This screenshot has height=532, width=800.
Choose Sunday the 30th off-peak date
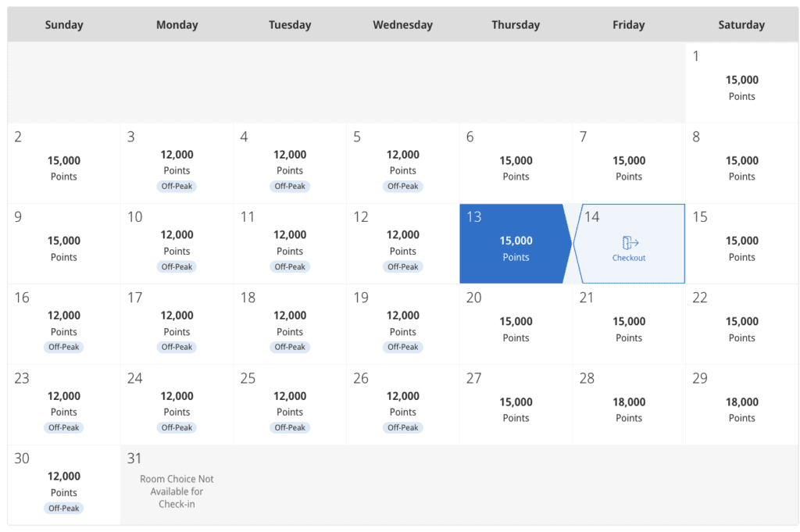(x=64, y=485)
